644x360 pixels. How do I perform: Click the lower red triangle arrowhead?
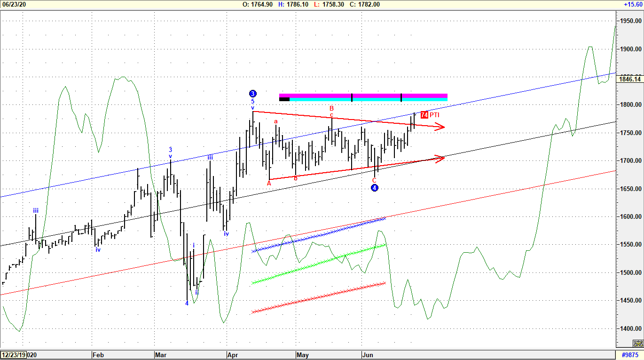[439, 158]
